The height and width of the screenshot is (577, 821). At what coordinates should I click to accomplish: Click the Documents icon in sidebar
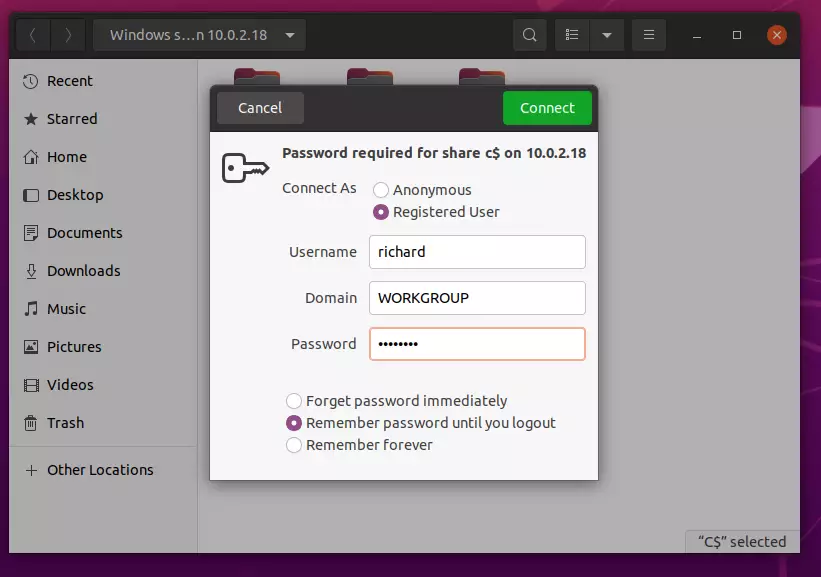point(31,233)
